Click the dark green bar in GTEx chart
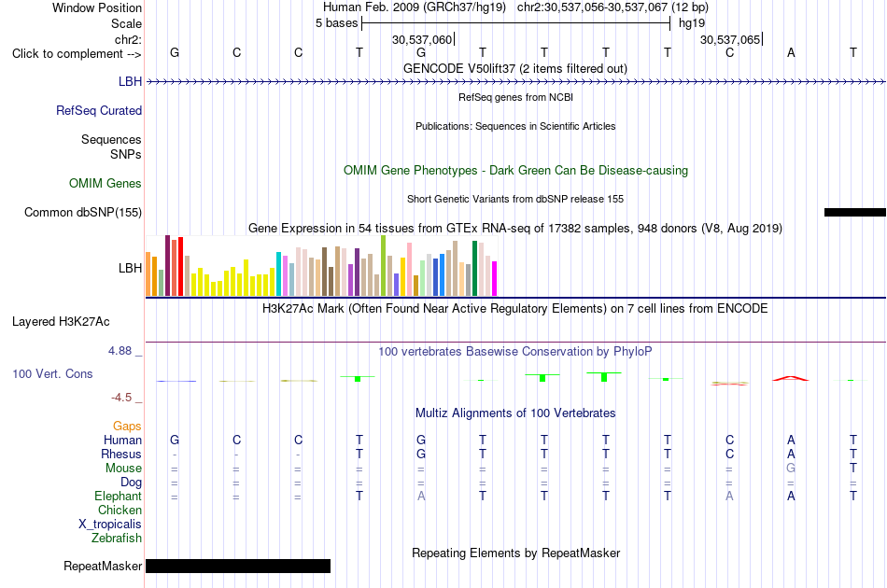Viewport: 887px width, 588px height. pyautogui.click(x=474, y=269)
